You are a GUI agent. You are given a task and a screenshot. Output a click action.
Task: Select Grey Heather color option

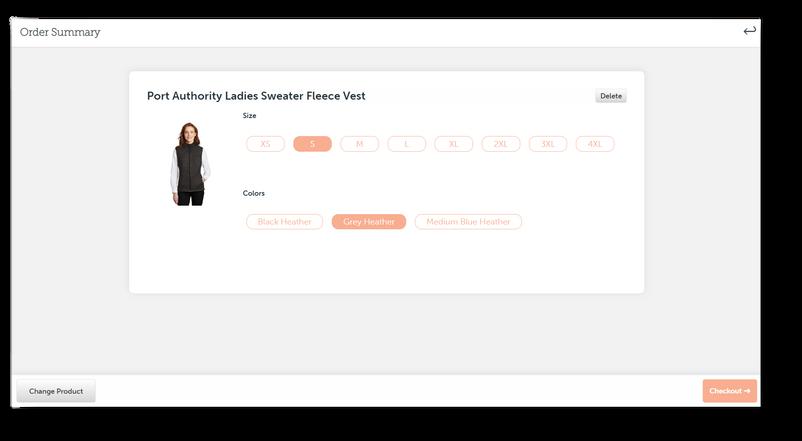click(369, 222)
